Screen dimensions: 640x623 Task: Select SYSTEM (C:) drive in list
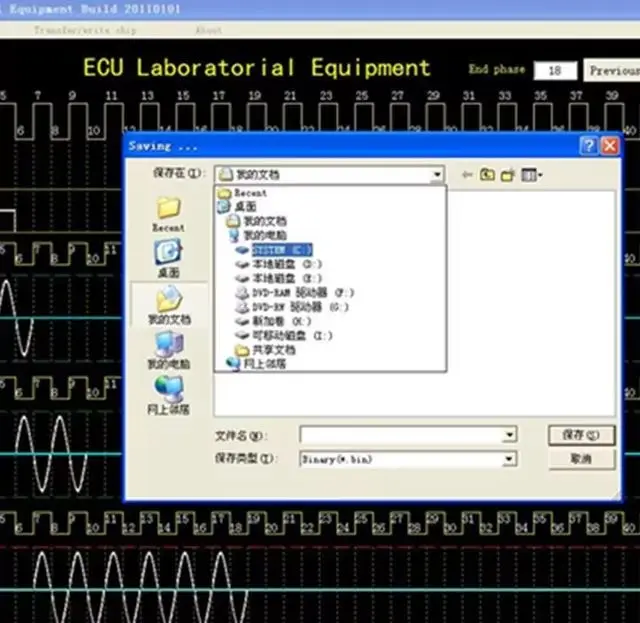pyautogui.click(x=282, y=249)
